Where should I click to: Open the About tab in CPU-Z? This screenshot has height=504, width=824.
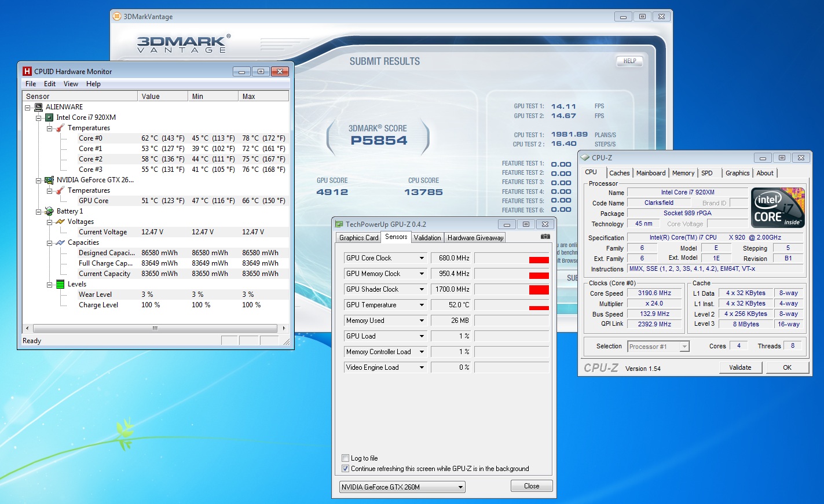(x=765, y=173)
